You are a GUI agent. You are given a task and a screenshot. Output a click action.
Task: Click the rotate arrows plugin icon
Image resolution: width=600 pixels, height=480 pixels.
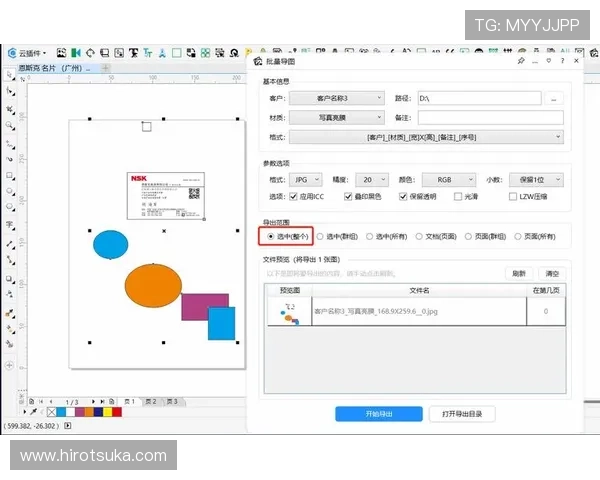pos(90,53)
